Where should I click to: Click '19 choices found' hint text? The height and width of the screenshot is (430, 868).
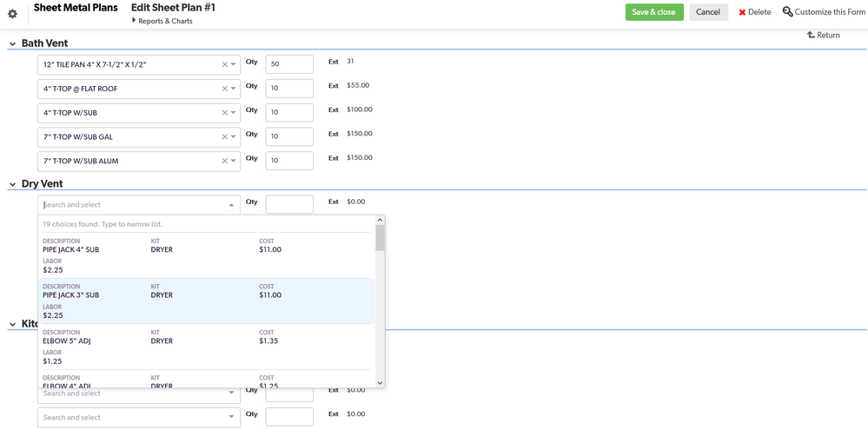click(103, 224)
